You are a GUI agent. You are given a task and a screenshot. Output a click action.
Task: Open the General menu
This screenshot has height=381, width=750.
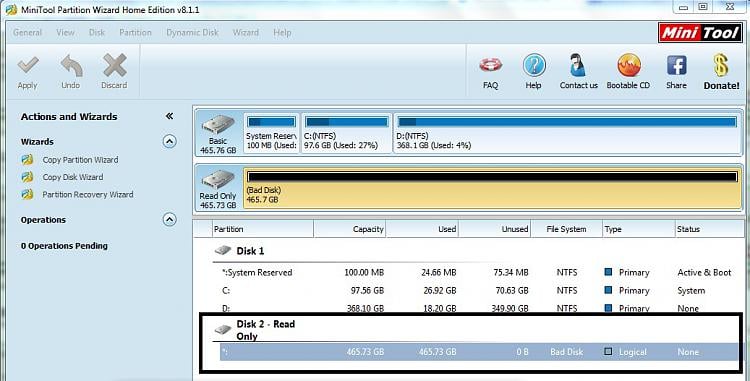coord(27,33)
